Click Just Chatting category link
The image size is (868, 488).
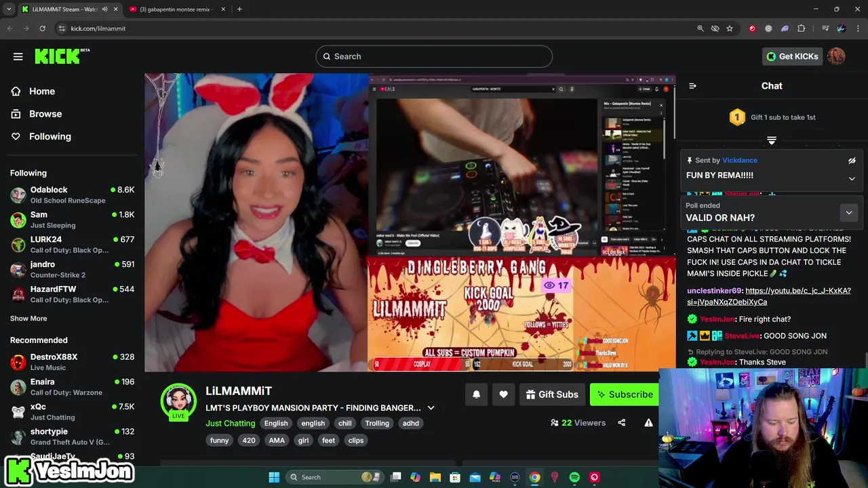point(231,423)
